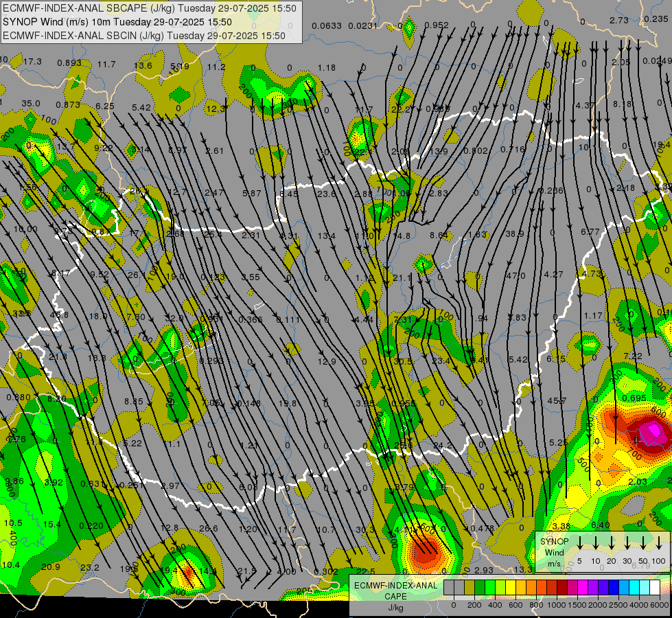Click the 6000 tick label on CAPE scale
672x618 pixels.
pos(660,605)
